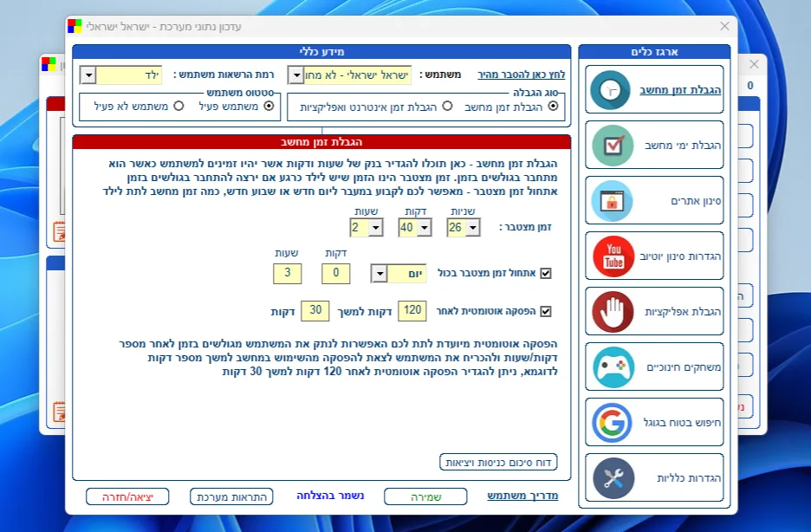Expand the user permission level dropdown
This screenshot has height=532, width=811.
coord(88,75)
